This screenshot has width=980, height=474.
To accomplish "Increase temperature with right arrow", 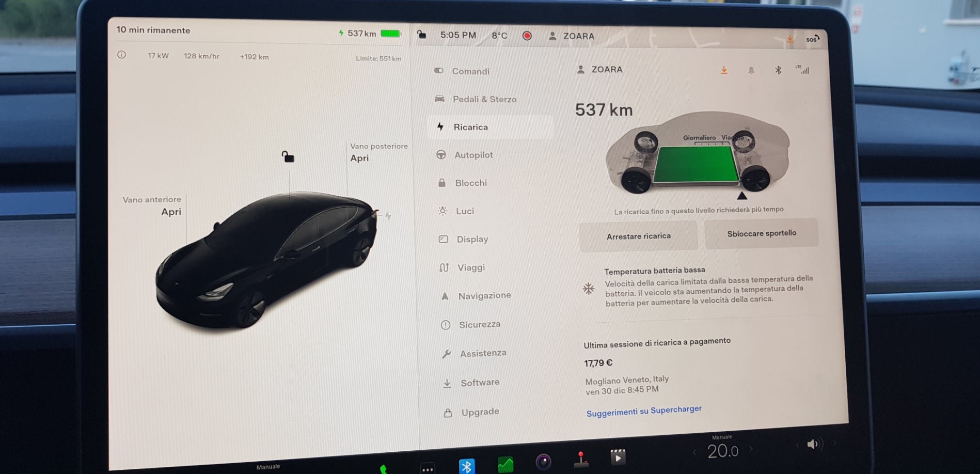I will coord(751,449).
